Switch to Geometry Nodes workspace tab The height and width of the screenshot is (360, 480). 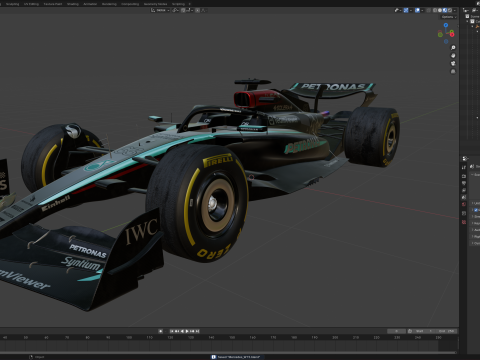tap(155, 4)
